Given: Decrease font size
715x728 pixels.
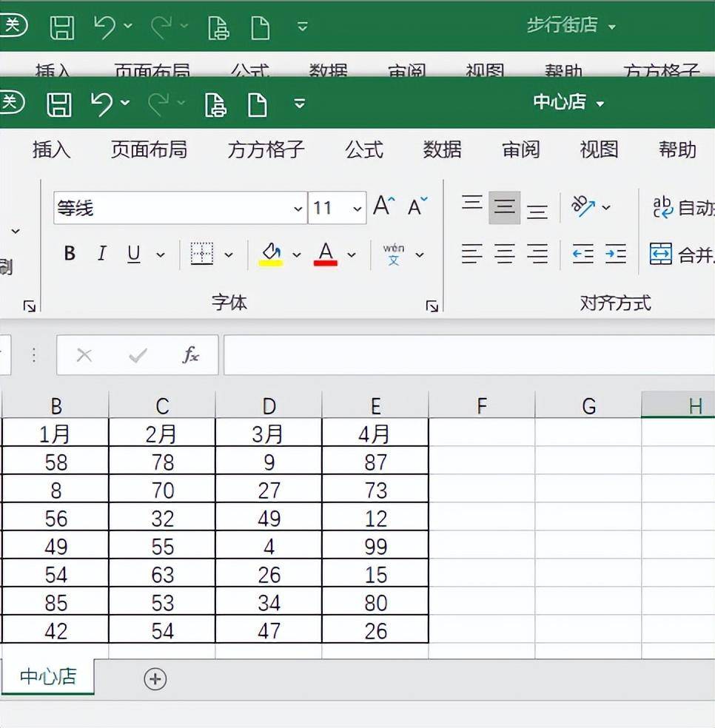Looking at the screenshot, I should click(417, 206).
